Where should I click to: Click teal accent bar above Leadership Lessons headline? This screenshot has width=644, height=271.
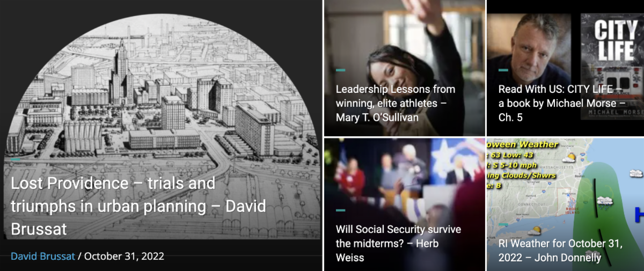(341, 70)
